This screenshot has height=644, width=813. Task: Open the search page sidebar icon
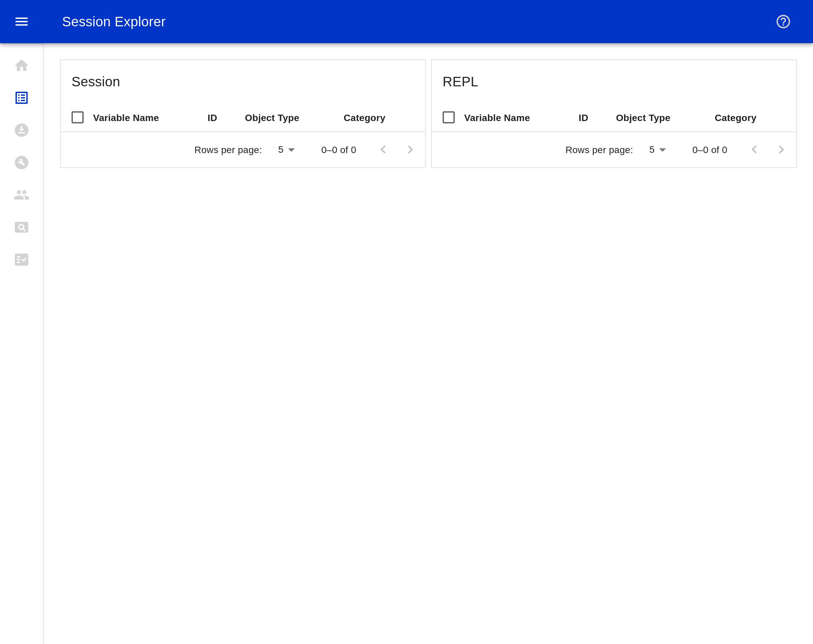22,227
